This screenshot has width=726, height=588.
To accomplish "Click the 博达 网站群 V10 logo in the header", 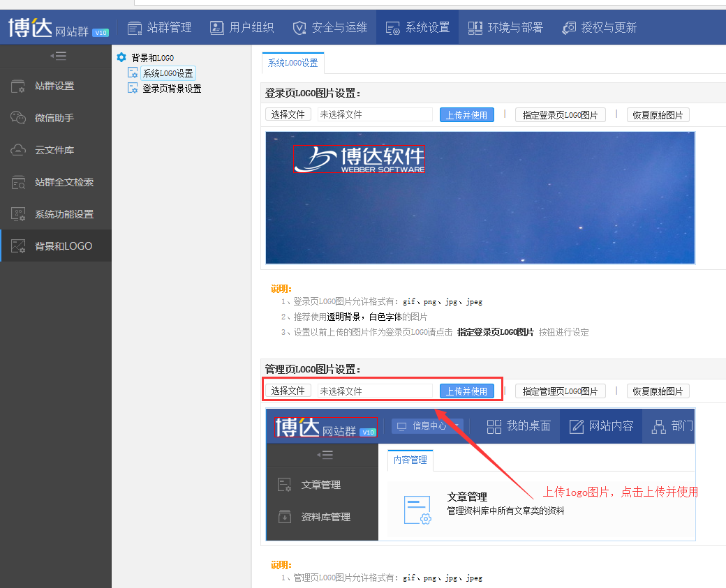I will (x=59, y=28).
